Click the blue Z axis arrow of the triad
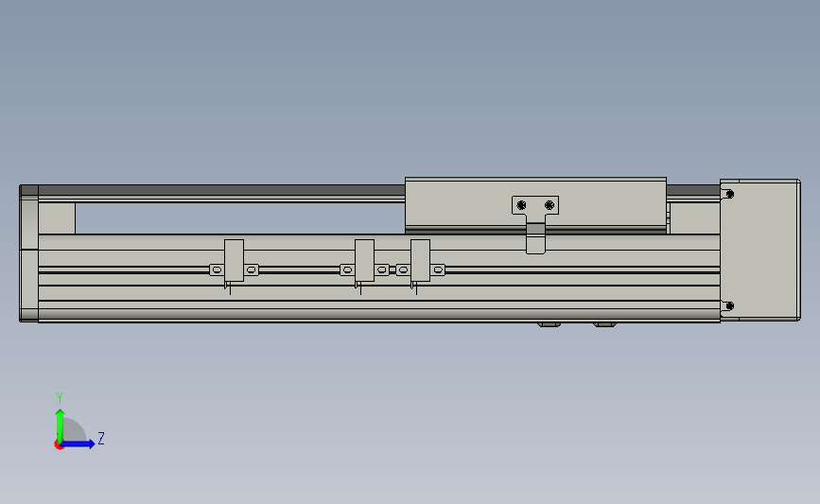Viewport: 820px width, 504px height. pos(79,443)
